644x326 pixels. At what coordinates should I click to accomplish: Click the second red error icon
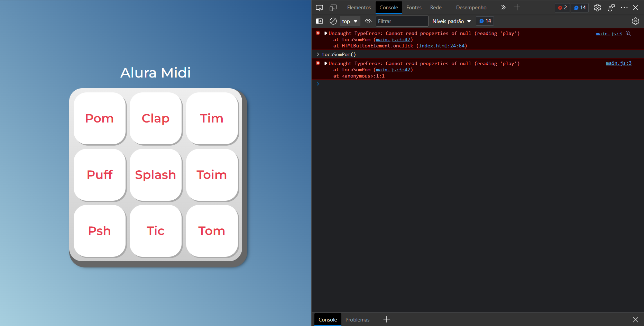coord(318,63)
